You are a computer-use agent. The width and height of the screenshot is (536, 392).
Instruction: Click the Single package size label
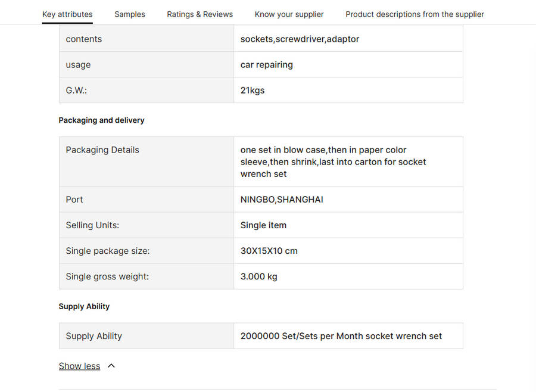107,251
